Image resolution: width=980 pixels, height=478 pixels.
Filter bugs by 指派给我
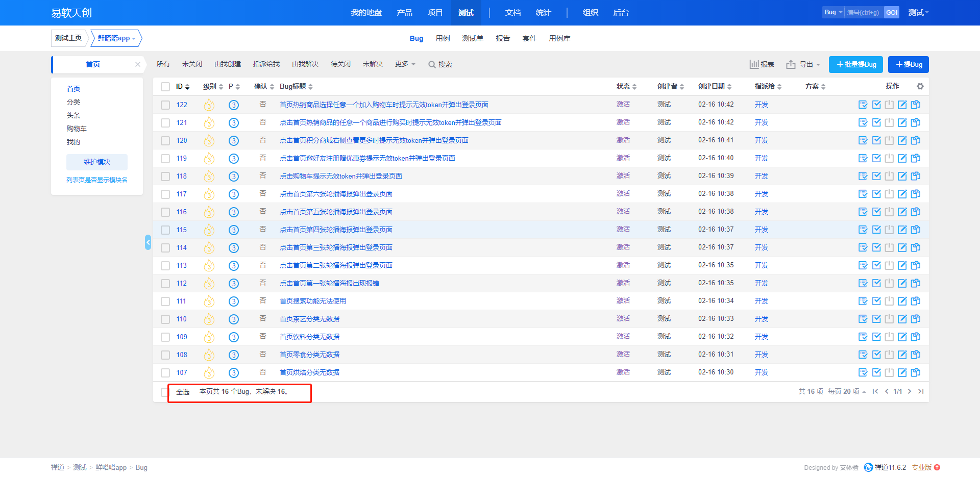click(266, 64)
